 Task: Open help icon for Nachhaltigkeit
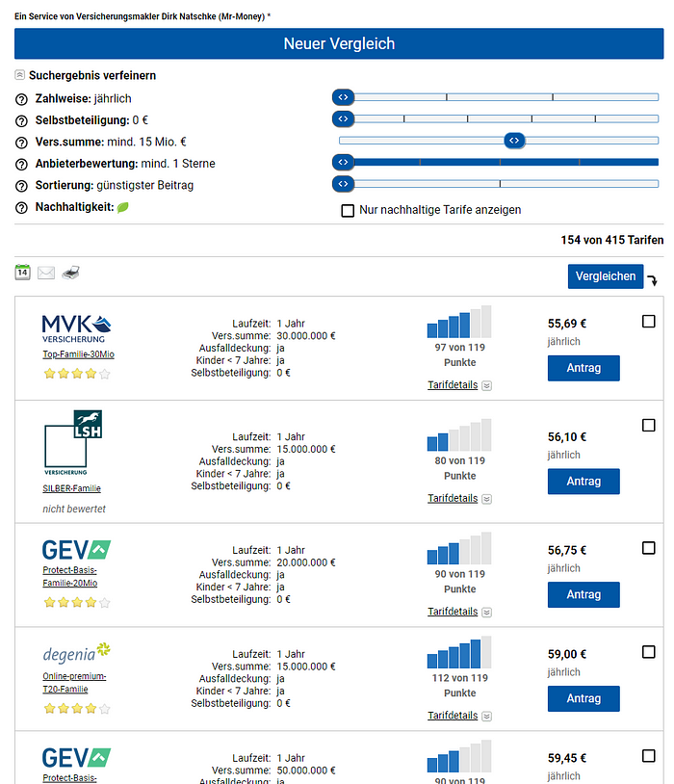coord(21,207)
